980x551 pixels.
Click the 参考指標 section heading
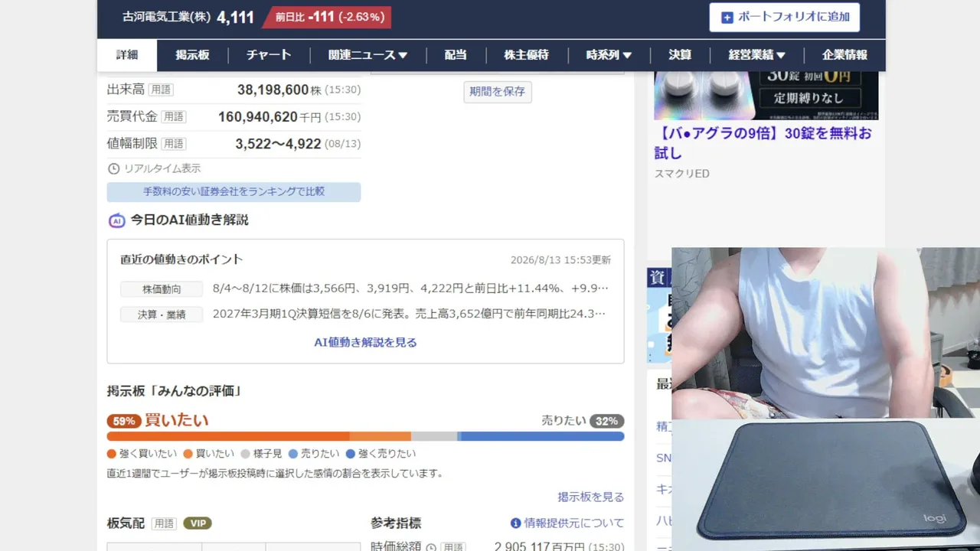tap(396, 523)
